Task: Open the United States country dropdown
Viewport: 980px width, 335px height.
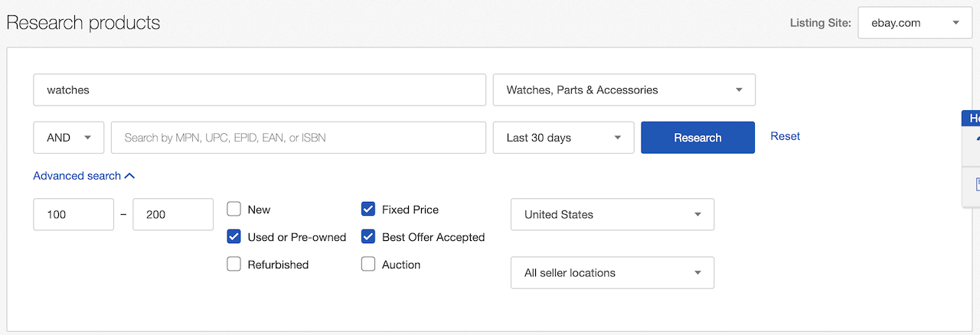Action: coord(612,214)
